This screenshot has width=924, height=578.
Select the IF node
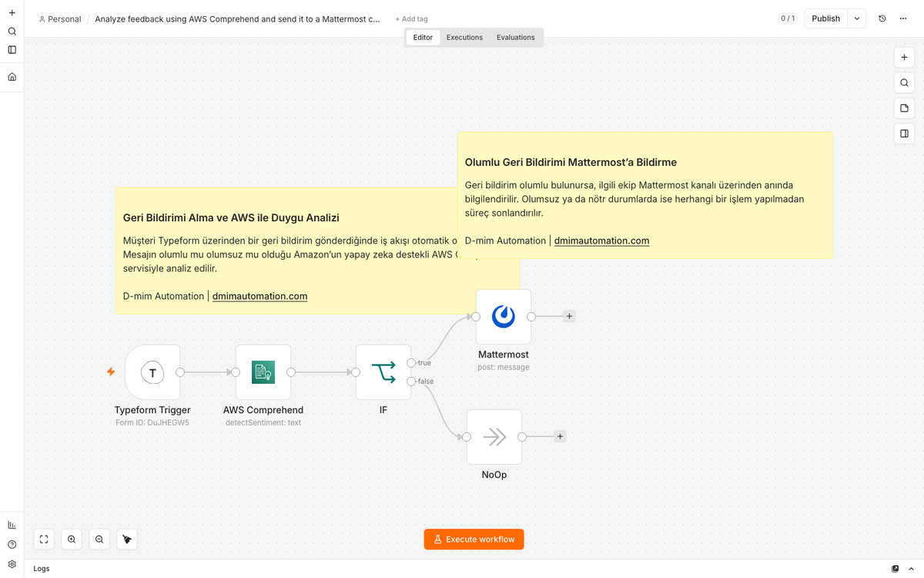click(x=383, y=372)
